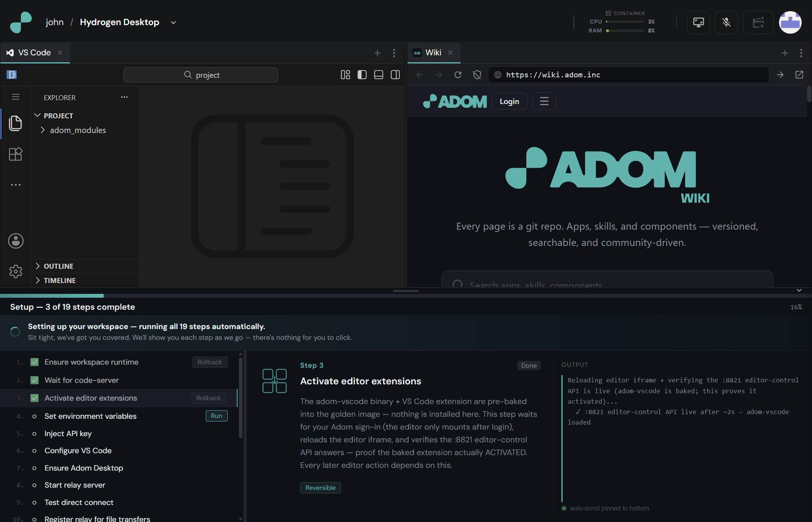This screenshot has width=812, height=522.
Task: Toggle the primary side bar layout icon
Action: click(x=362, y=75)
